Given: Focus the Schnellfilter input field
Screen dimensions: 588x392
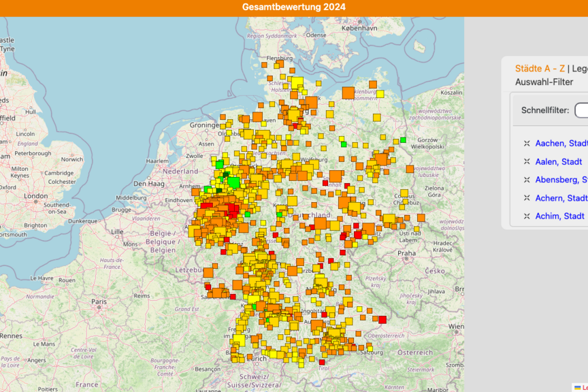Looking at the screenshot, I should (581, 110).
